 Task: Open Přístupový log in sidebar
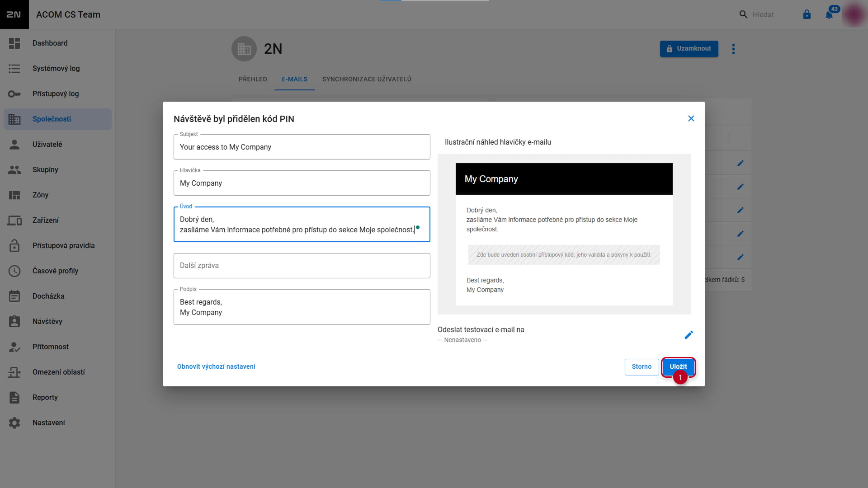pyautogui.click(x=57, y=94)
